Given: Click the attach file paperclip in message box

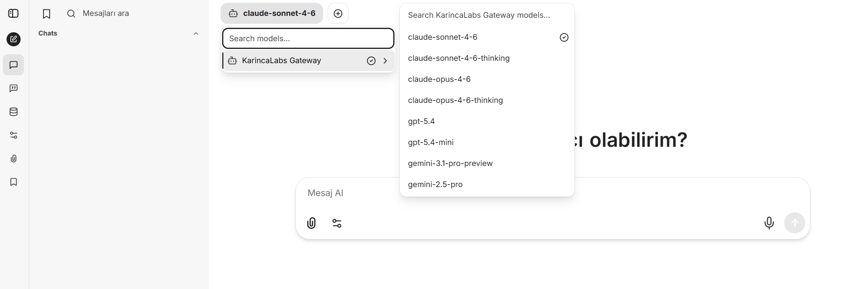Looking at the screenshot, I should (311, 223).
